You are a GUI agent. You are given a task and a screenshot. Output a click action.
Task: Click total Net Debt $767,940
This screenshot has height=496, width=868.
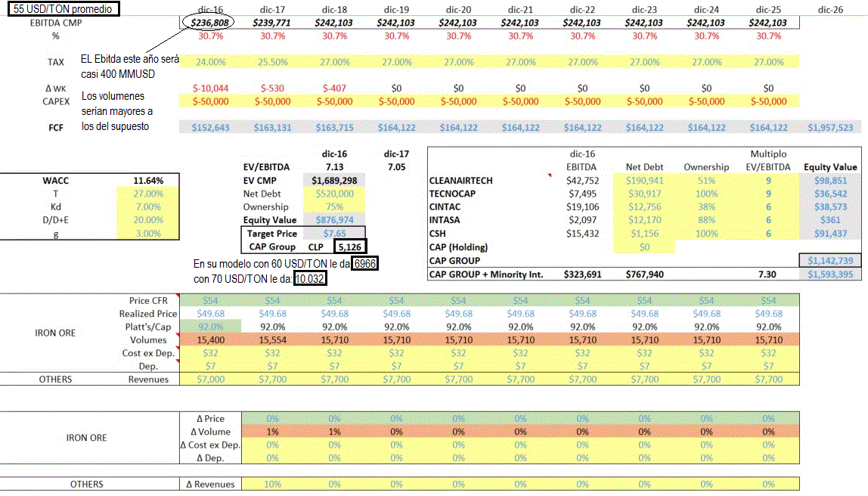pos(644,274)
